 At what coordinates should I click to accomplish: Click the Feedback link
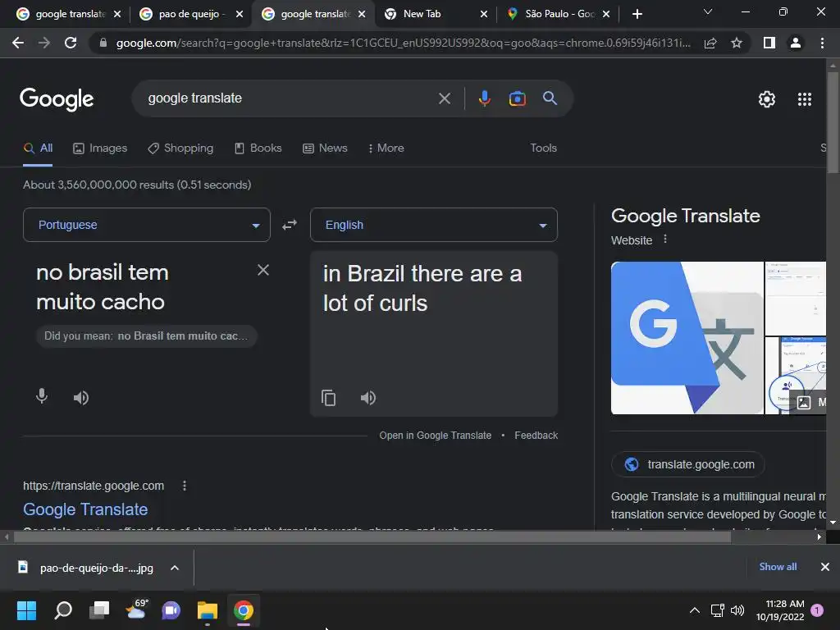pos(536,436)
